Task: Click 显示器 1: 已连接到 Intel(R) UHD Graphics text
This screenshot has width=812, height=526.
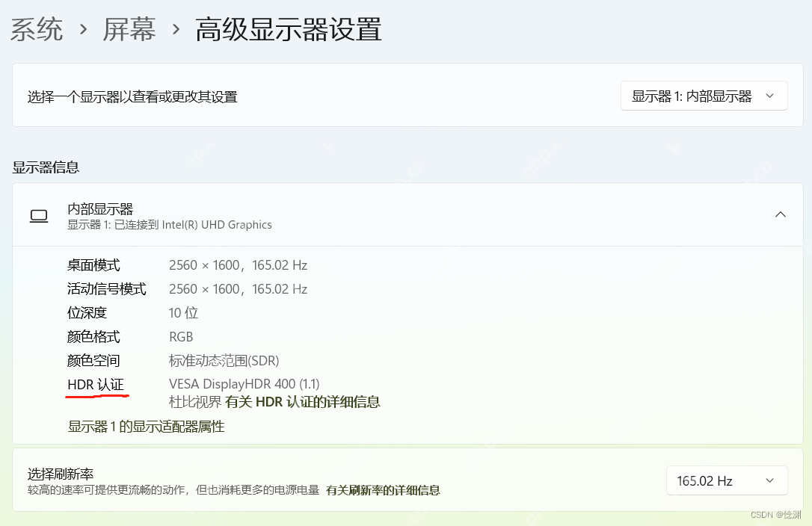Action: 170,225
